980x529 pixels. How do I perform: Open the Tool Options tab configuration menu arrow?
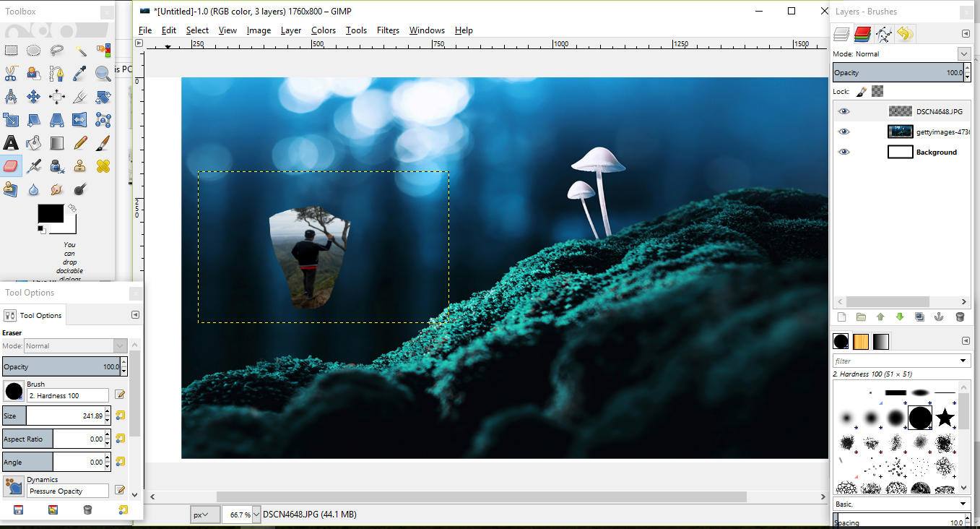pyautogui.click(x=135, y=315)
